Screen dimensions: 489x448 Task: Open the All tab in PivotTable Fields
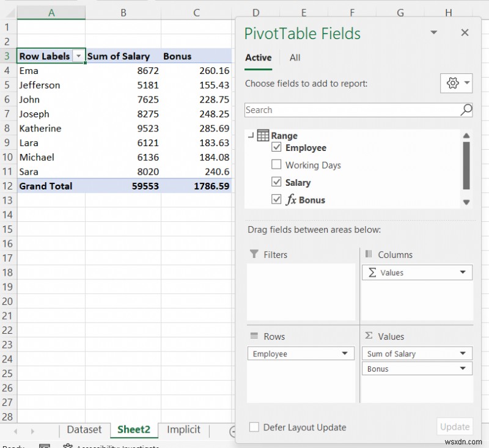(x=295, y=57)
